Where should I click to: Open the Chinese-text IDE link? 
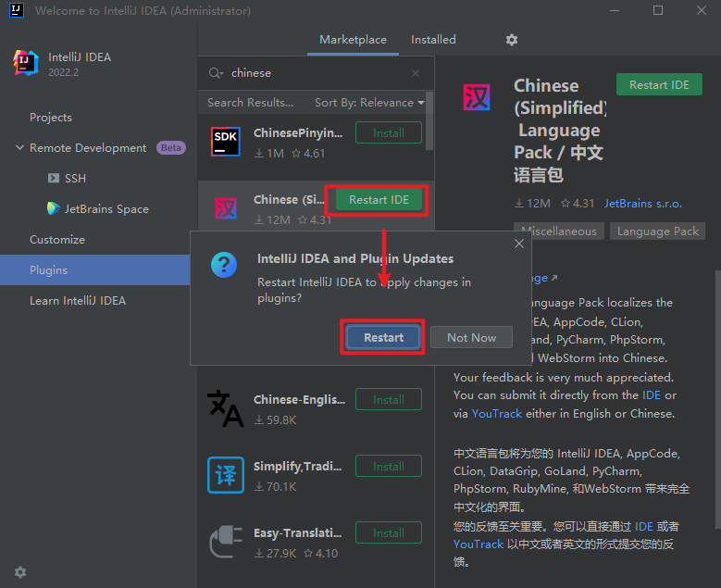click(x=644, y=526)
